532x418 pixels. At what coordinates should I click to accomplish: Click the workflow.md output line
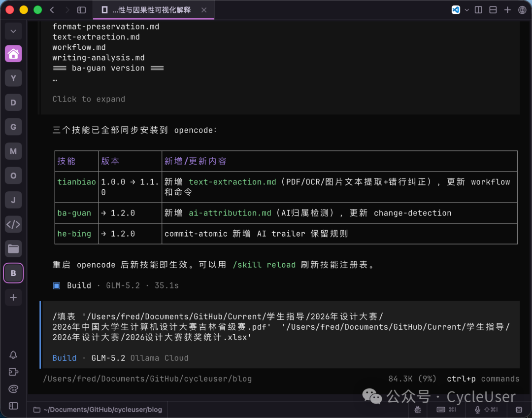[79, 47]
